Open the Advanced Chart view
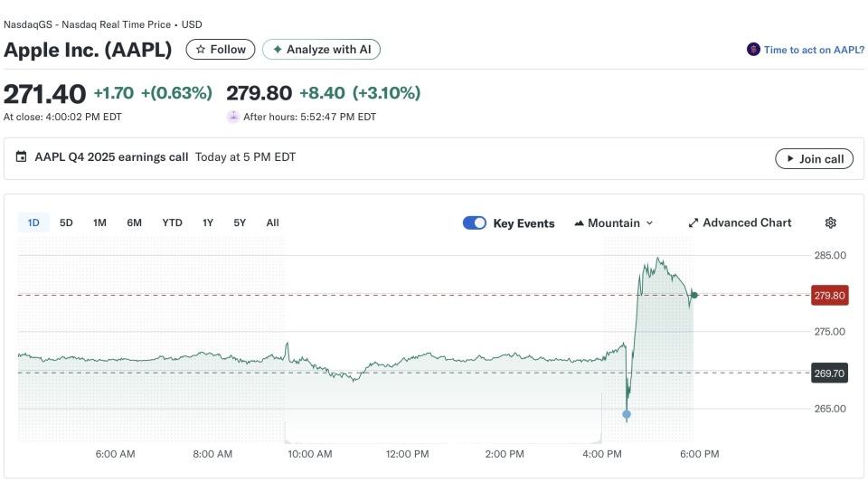 tap(740, 223)
